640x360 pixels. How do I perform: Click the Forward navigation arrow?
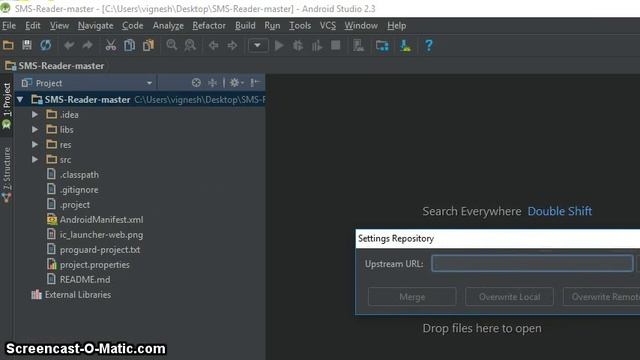coord(232,45)
